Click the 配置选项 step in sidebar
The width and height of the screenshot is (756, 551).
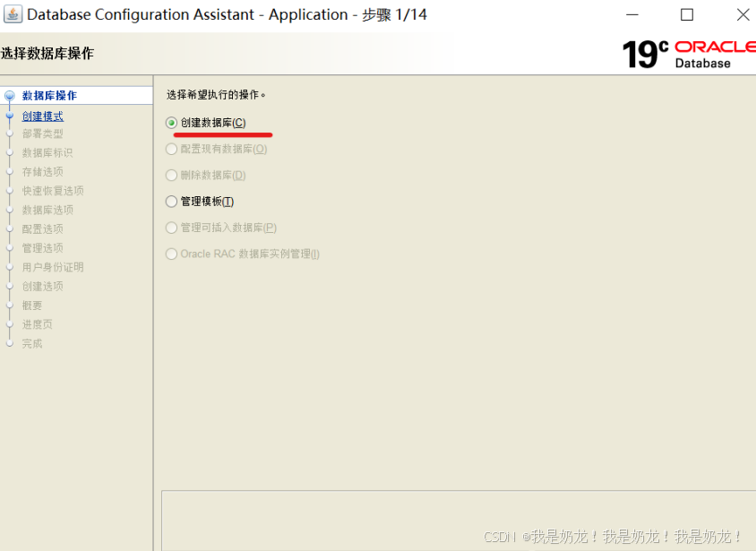[42, 229]
